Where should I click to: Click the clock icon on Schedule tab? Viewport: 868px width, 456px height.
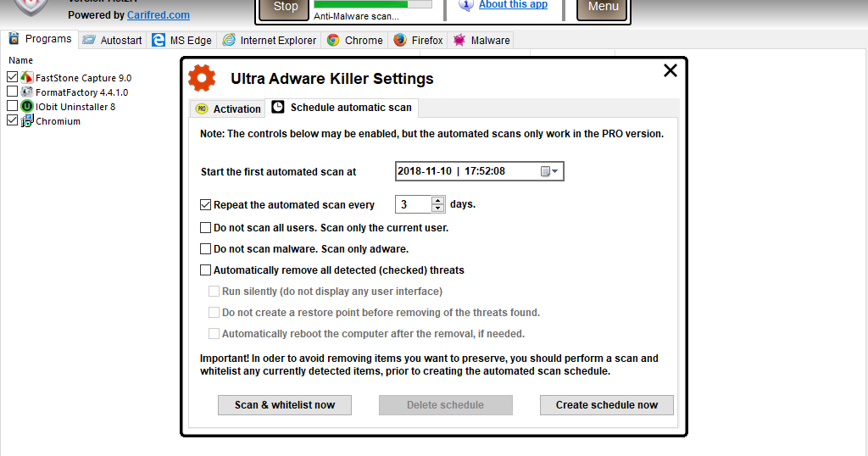pyautogui.click(x=278, y=107)
